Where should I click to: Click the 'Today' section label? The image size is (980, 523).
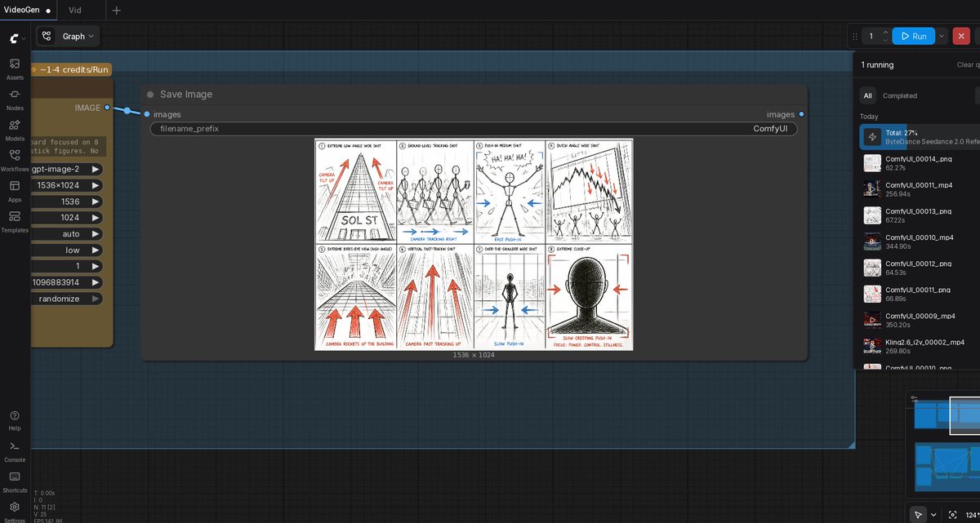point(869,117)
